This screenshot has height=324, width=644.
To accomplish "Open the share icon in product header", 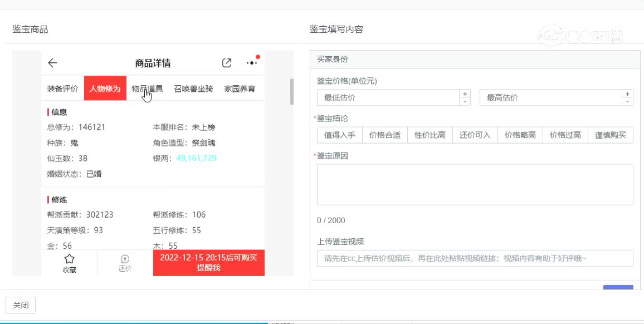I will (227, 63).
